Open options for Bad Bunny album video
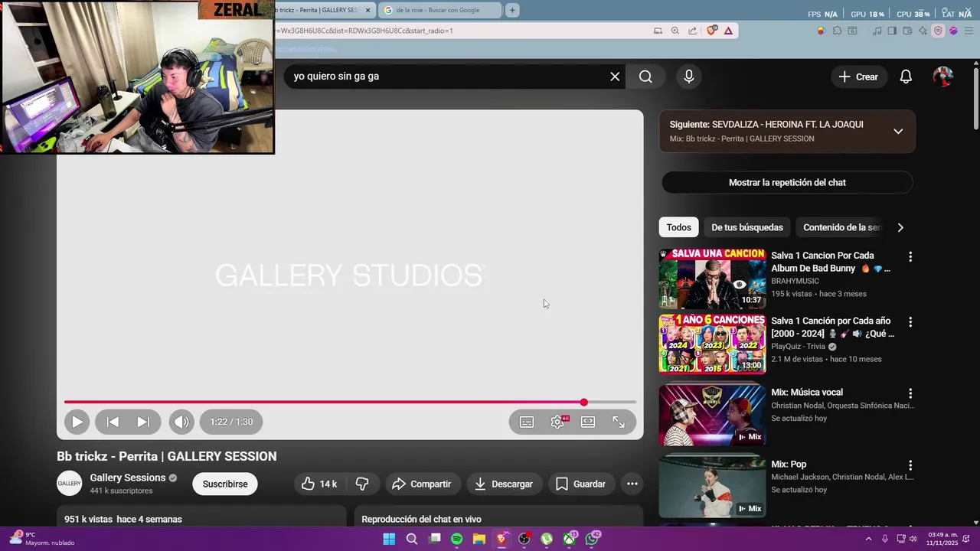 910,257
